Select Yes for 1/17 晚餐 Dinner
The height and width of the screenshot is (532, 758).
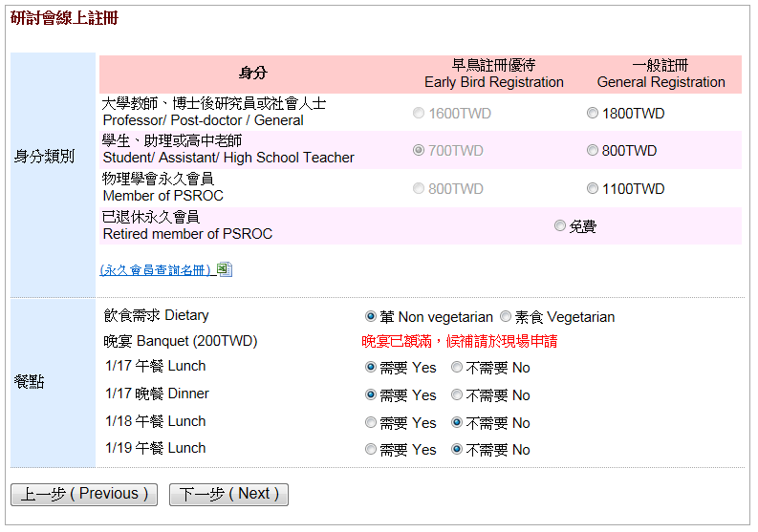point(371,395)
